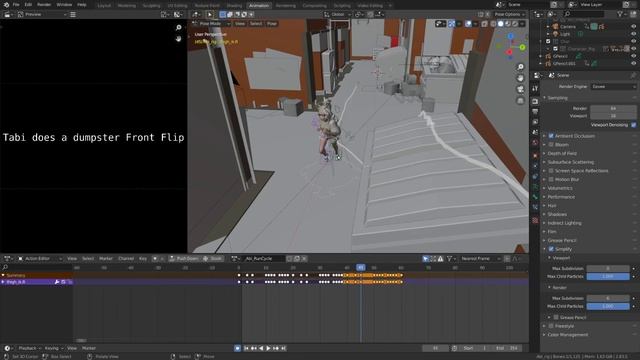Pin the properties editor with pin icon
Viewport: 640px width, 360px height.
tap(633, 76)
